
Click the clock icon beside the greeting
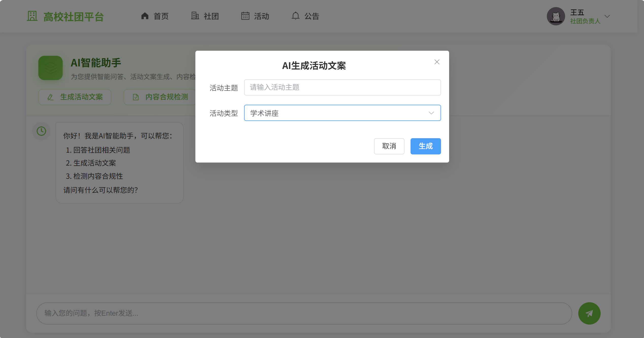[x=41, y=131]
